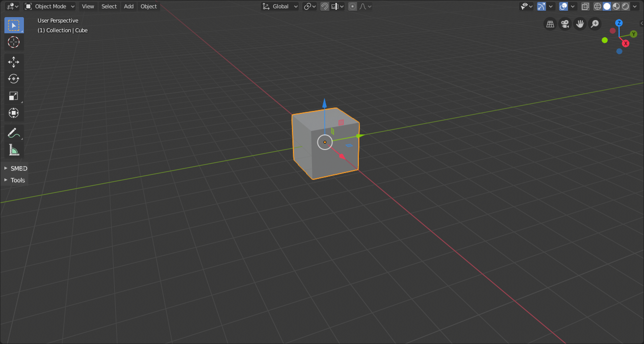Click the negative Y green dot on gizmo

[x=604, y=40]
